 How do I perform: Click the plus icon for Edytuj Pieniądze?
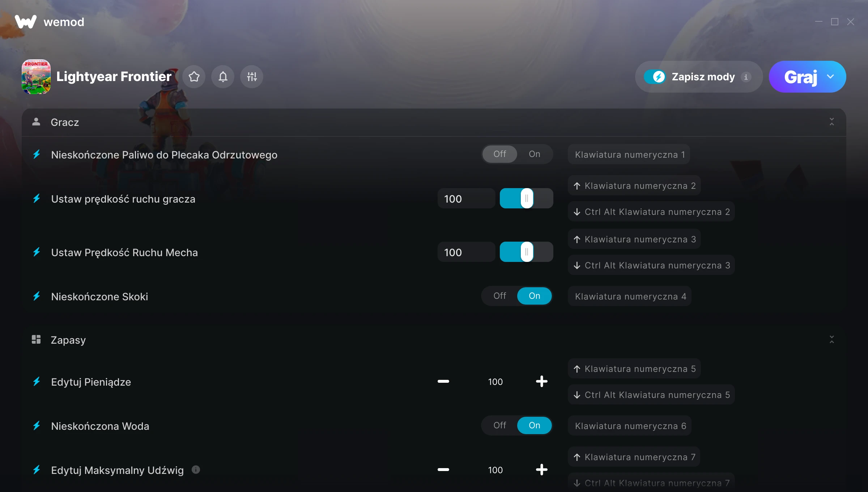(x=541, y=381)
